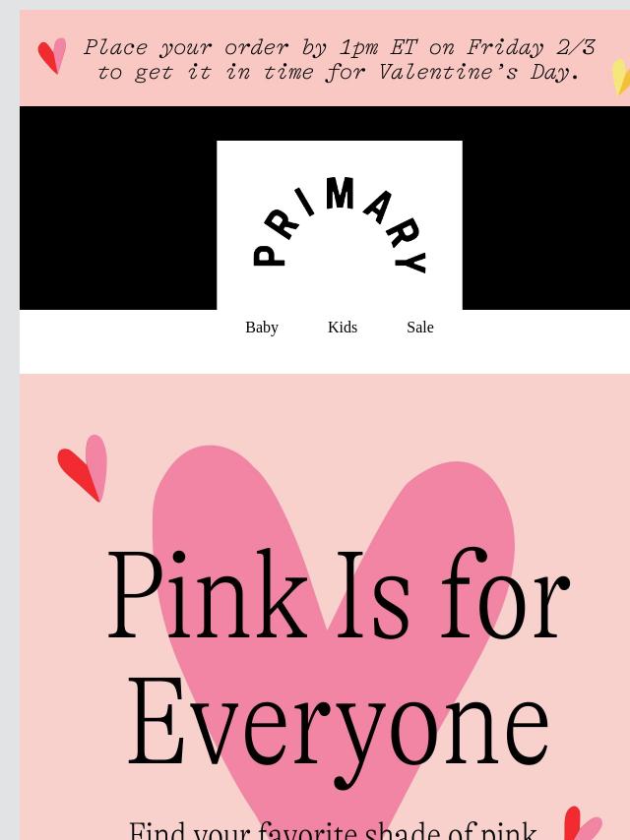Click the 'Everyone' headline word
This screenshot has height=840, width=630.
pos(339,729)
